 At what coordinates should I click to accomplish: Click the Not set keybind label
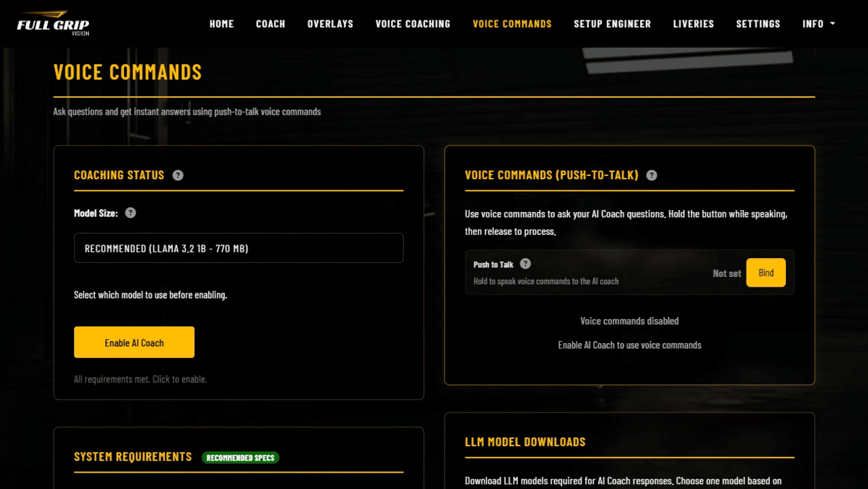(x=727, y=273)
